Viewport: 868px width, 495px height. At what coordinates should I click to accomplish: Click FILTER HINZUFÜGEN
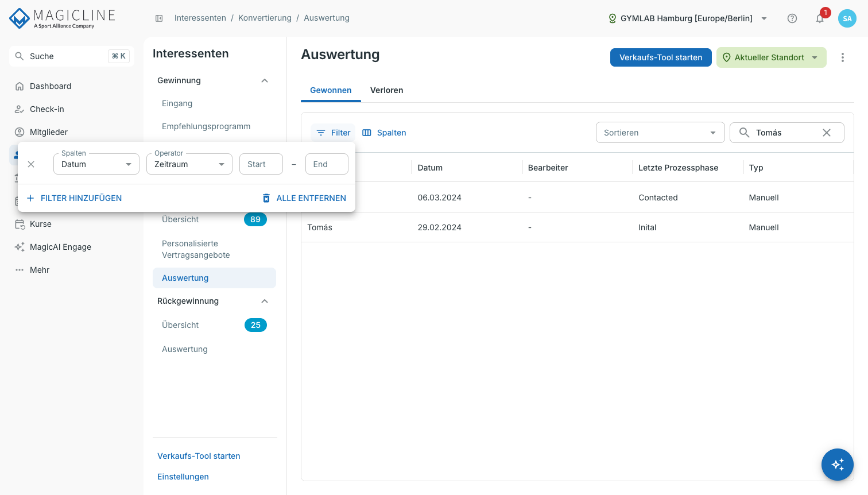[74, 198]
